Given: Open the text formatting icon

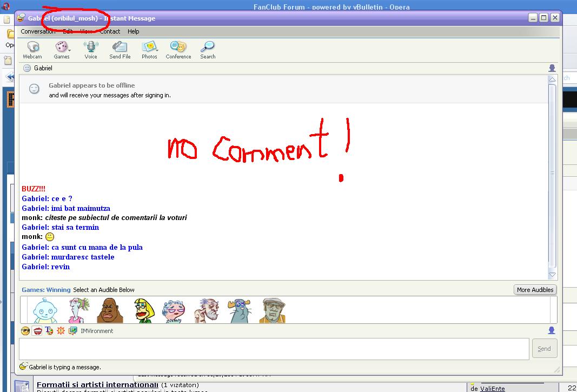Looking at the screenshot, I should [49, 331].
